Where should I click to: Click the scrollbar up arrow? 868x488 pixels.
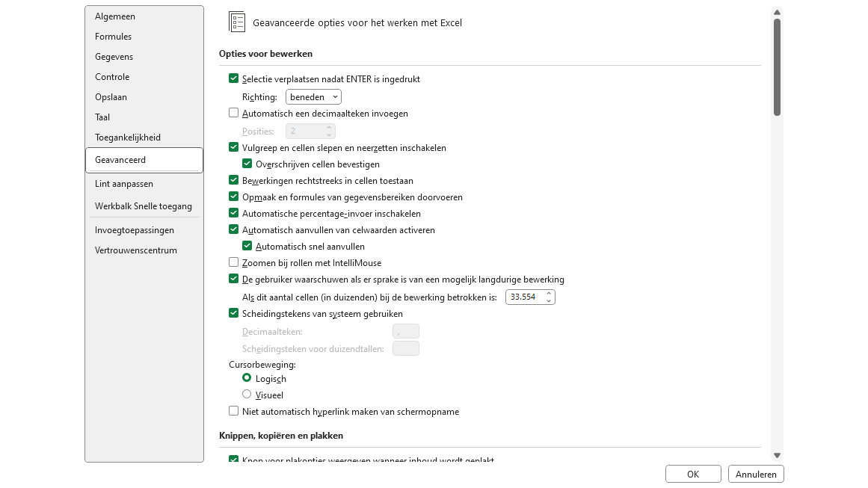tap(777, 13)
